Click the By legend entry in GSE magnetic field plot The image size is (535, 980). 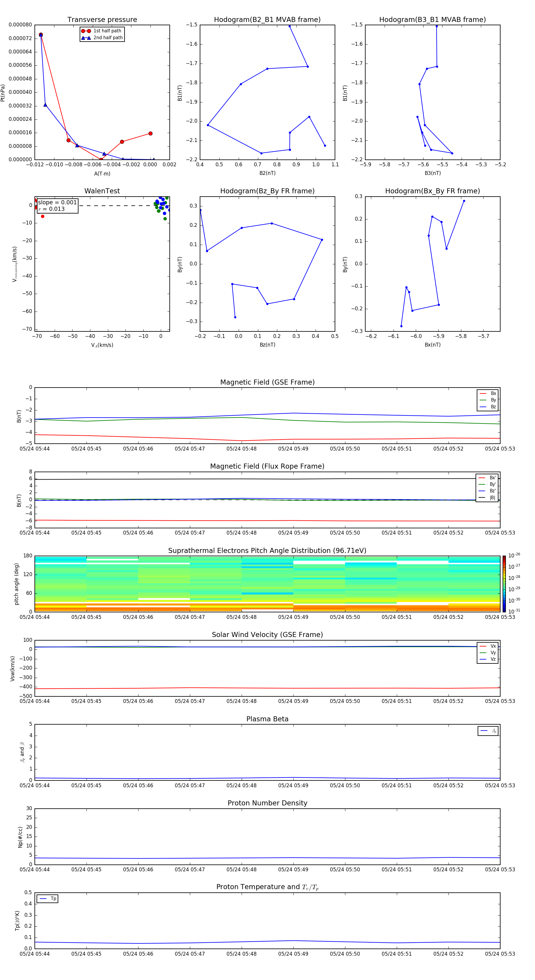point(488,400)
